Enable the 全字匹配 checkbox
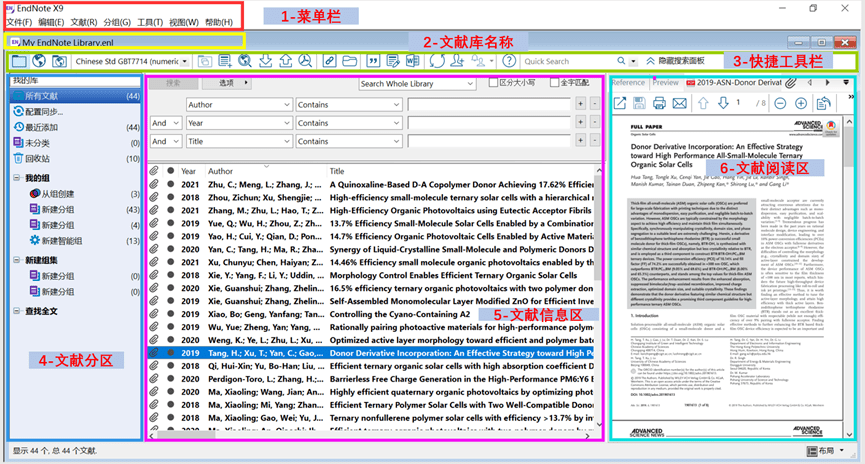 (554, 83)
